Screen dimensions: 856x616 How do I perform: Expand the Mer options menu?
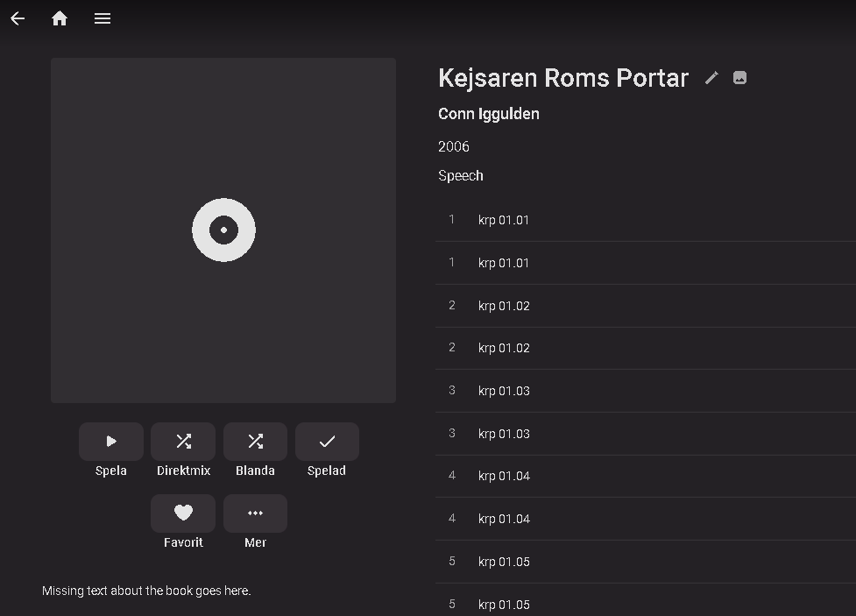point(255,513)
